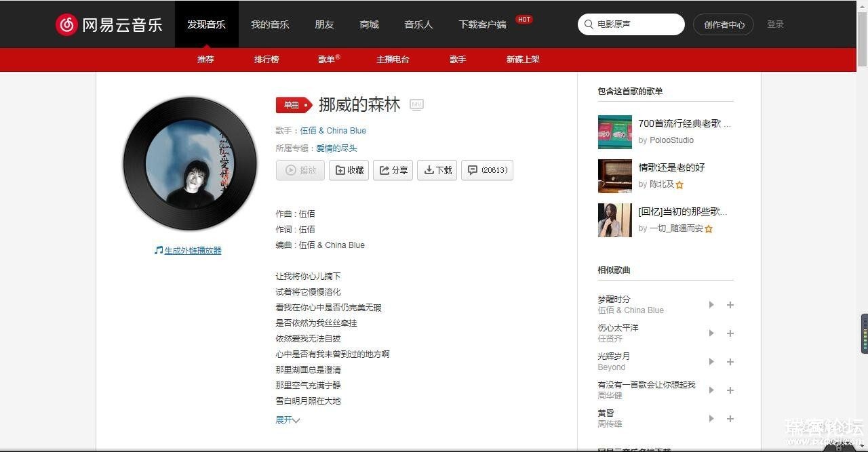Play 有没有一首歌会让你想起我
Screen dimensions: 868x452
tap(711, 390)
